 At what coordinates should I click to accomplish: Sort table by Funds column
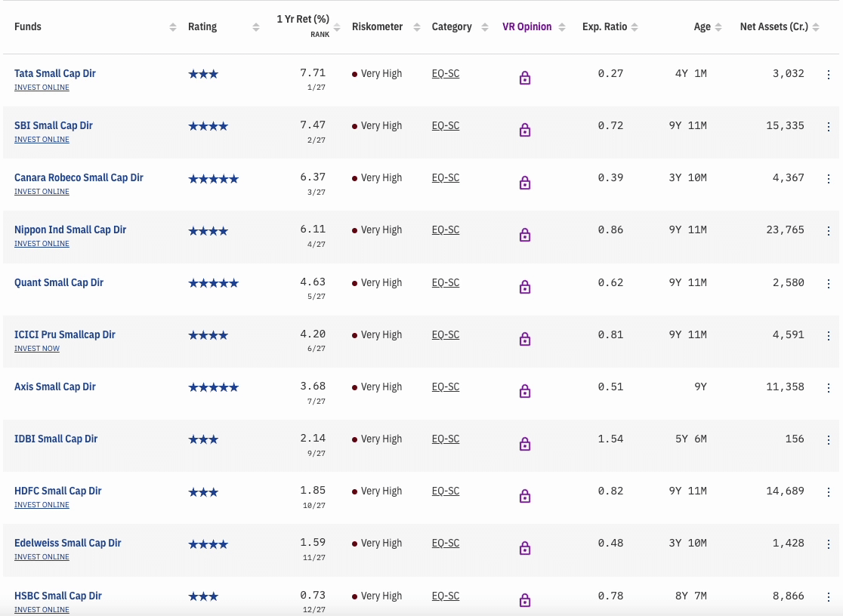point(172,27)
